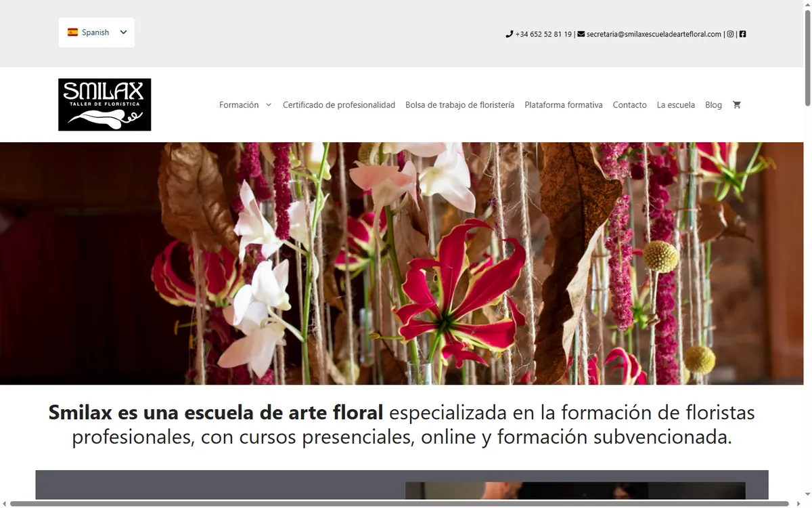Click the floral hero banner image
Viewport: 812px width, 508px height.
pos(402,263)
